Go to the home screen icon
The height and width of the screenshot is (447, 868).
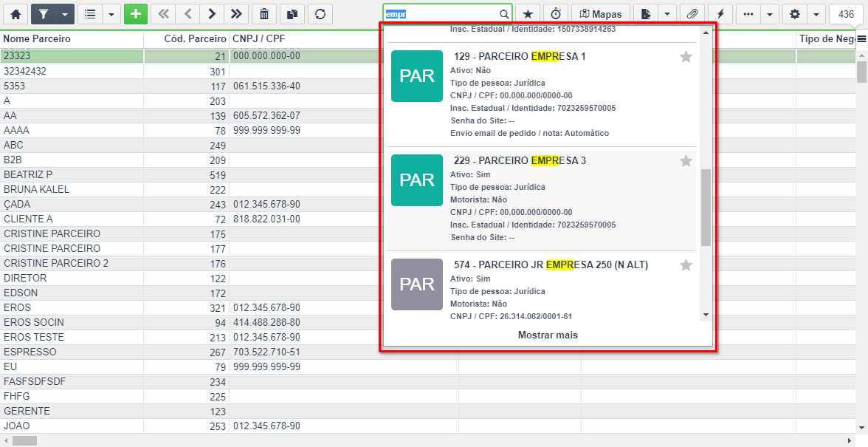[15, 14]
